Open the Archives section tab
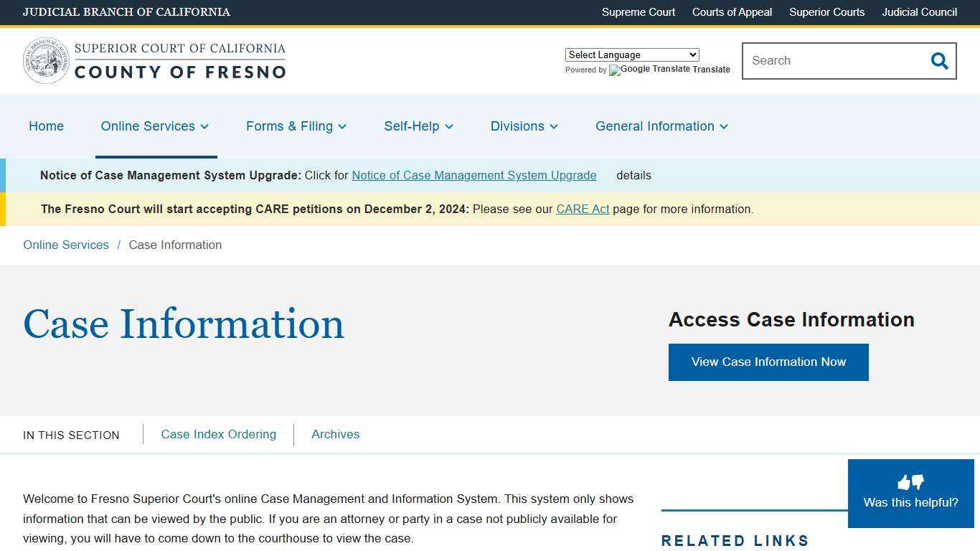The height and width of the screenshot is (551, 980). 335,434
